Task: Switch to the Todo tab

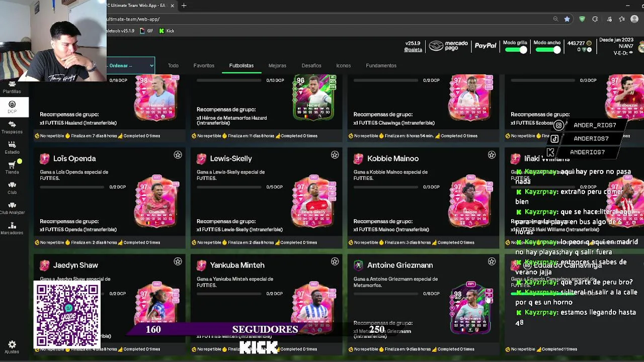Action: click(173, 65)
